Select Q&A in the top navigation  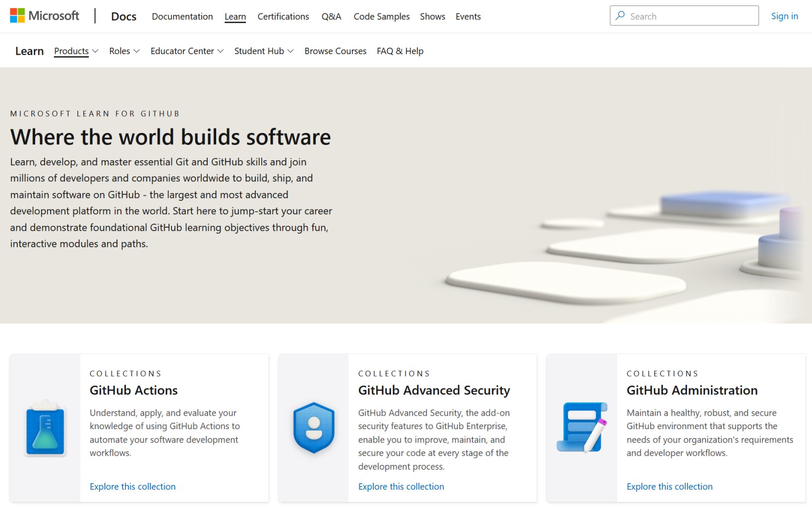[331, 16]
